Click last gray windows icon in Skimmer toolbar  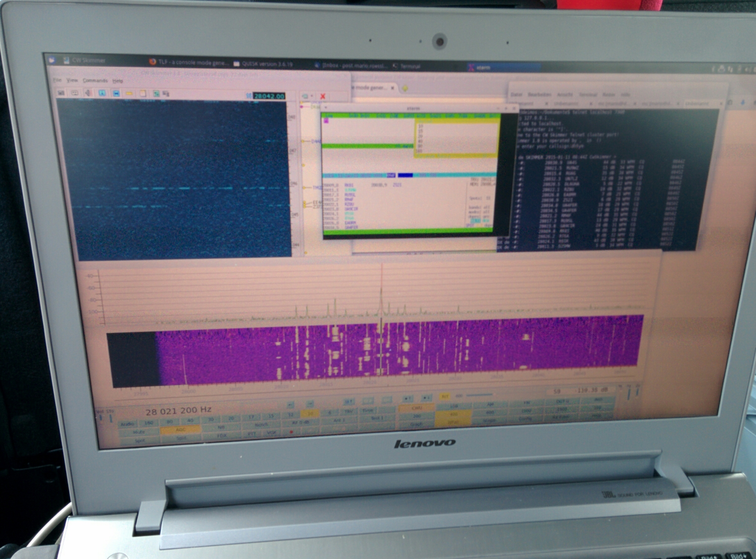pyautogui.click(x=166, y=93)
